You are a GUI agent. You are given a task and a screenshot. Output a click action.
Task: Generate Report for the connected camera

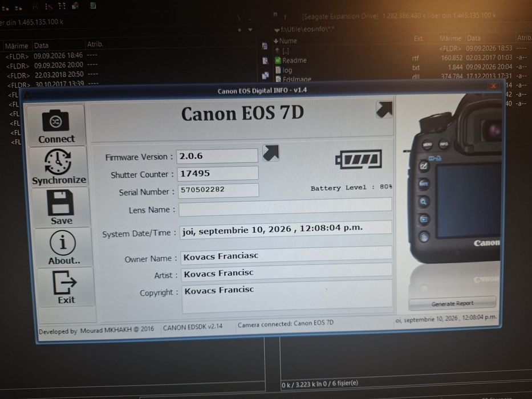coord(452,303)
